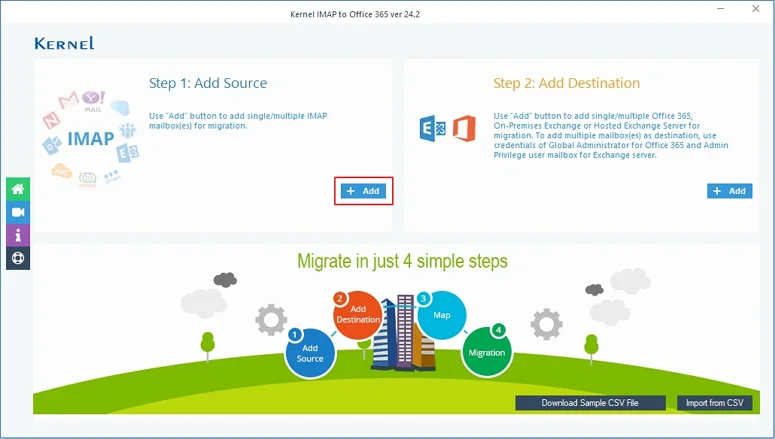Viewport: 775px width, 439px height.
Task: Click the video camera sidebar icon
Action: [x=18, y=212]
